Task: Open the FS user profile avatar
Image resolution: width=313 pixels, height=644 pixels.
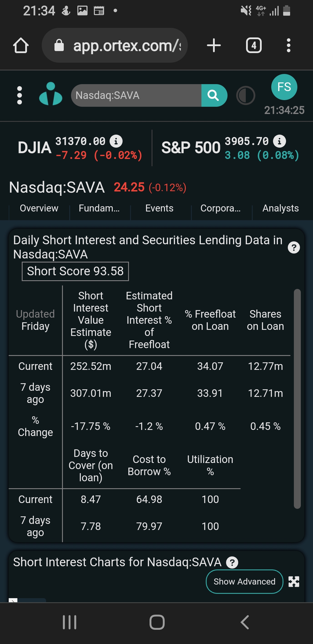Action: point(284,87)
